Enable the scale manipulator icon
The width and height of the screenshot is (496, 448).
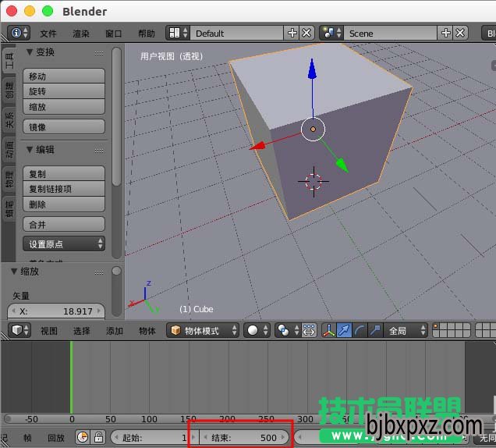click(x=375, y=331)
